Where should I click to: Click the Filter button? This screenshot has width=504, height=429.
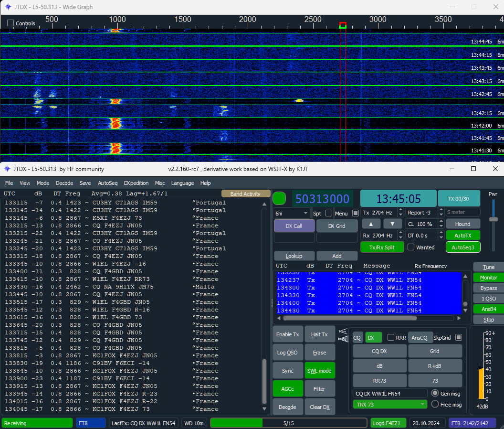[x=319, y=388]
